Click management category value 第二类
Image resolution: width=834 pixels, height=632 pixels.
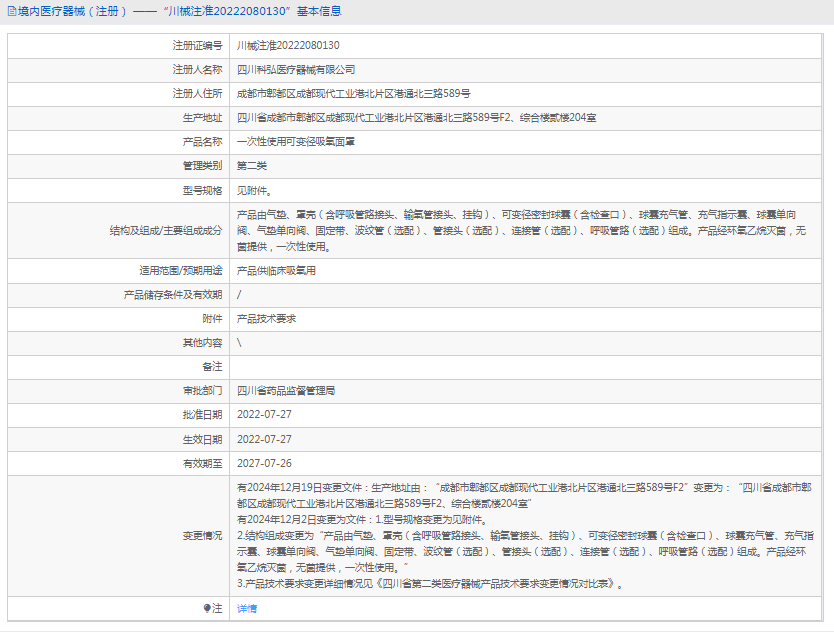[x=252, y=166]
